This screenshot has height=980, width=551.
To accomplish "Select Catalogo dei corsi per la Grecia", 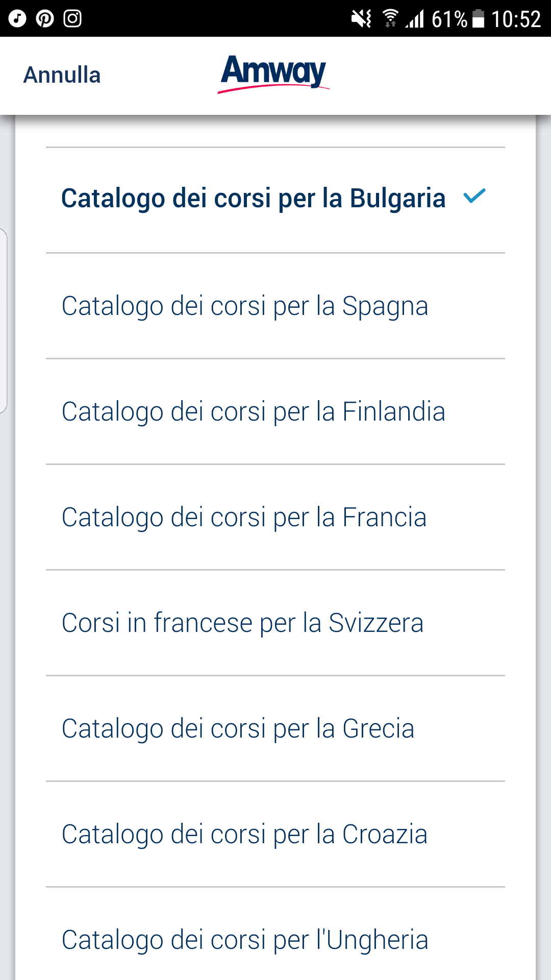I will (275, 728).
